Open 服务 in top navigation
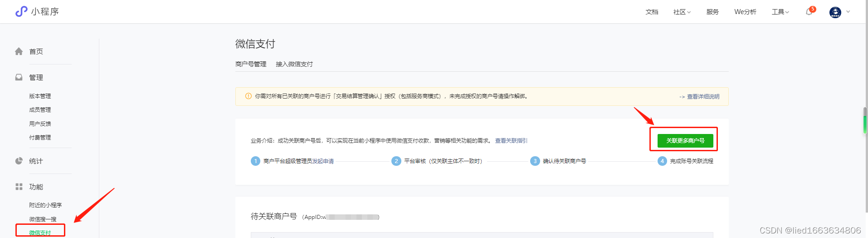Image resolution: width=868 pixels, height=238 pixels. [x=712, y=12]
